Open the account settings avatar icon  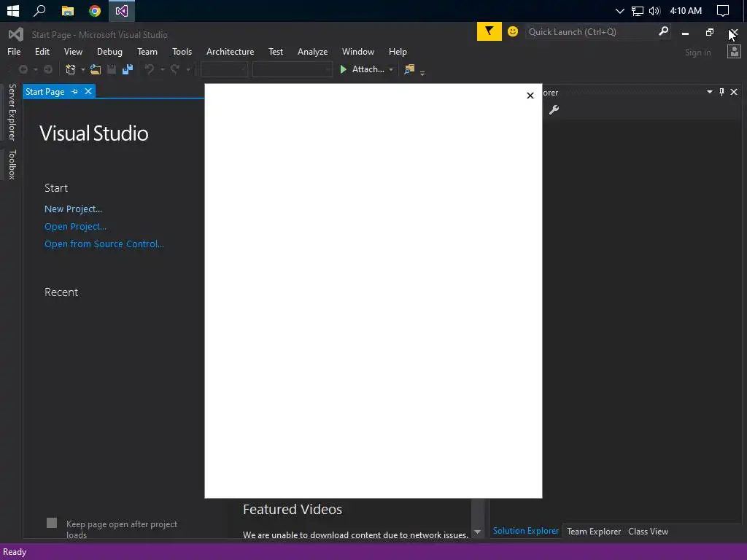coord(734,52)
